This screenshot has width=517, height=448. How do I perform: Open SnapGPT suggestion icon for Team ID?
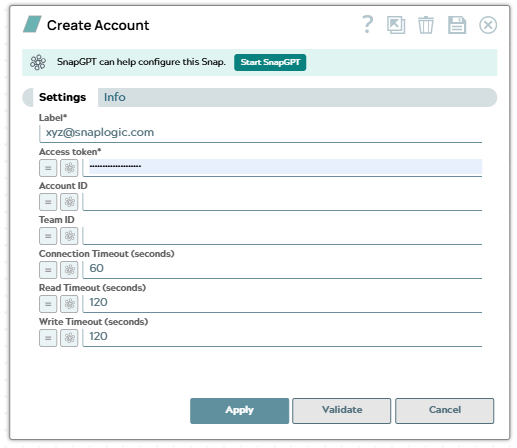(x=69, y=236)
